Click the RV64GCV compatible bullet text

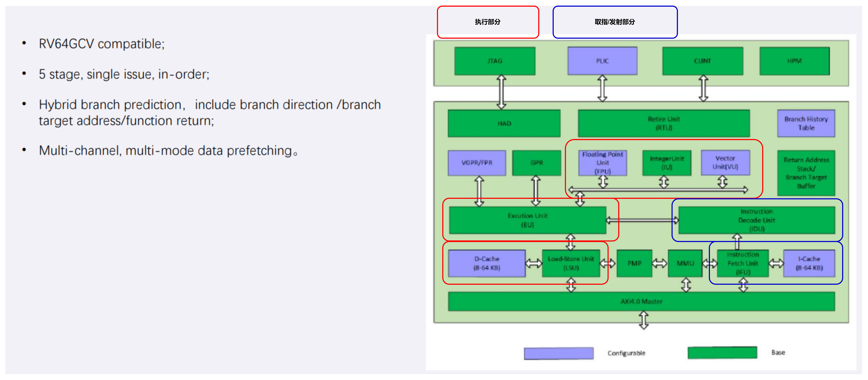[x=101, y=44]
